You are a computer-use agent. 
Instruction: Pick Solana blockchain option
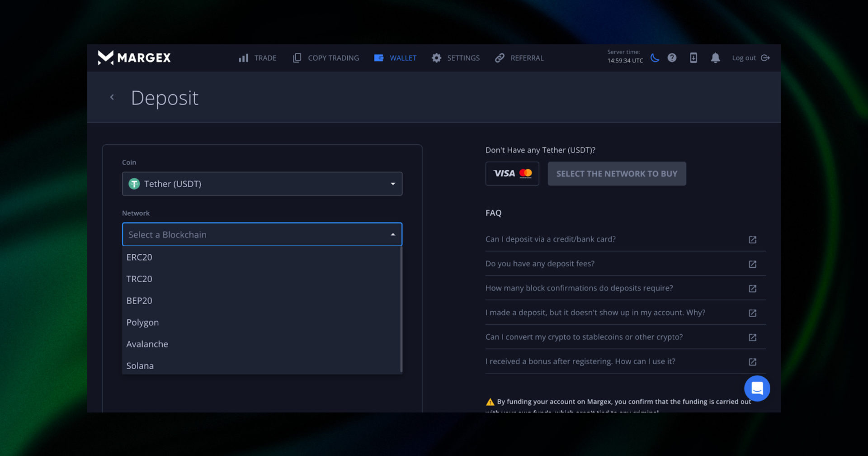click(x=140, y=366)
